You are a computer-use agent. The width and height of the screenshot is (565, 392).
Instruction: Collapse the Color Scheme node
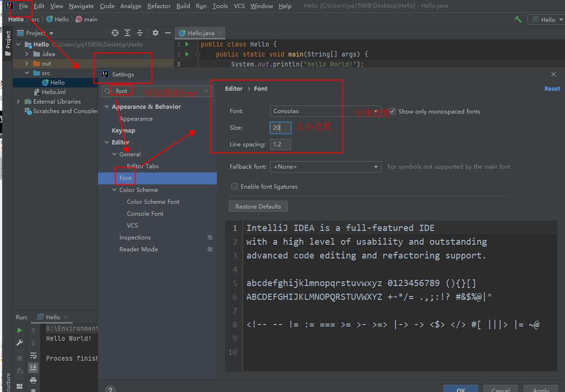click(114, 190)
